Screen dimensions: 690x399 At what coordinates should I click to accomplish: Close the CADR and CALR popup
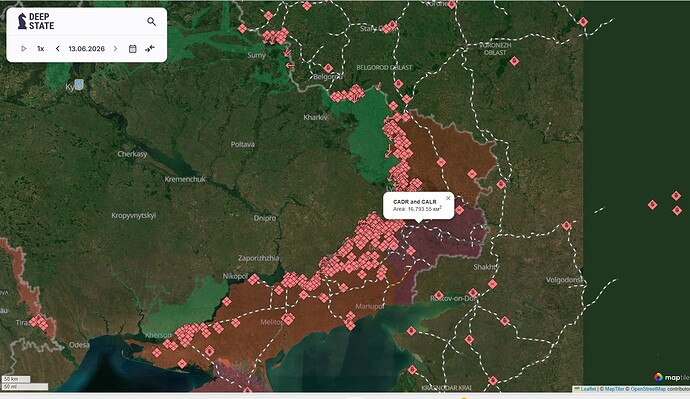[x=448, y=198]
